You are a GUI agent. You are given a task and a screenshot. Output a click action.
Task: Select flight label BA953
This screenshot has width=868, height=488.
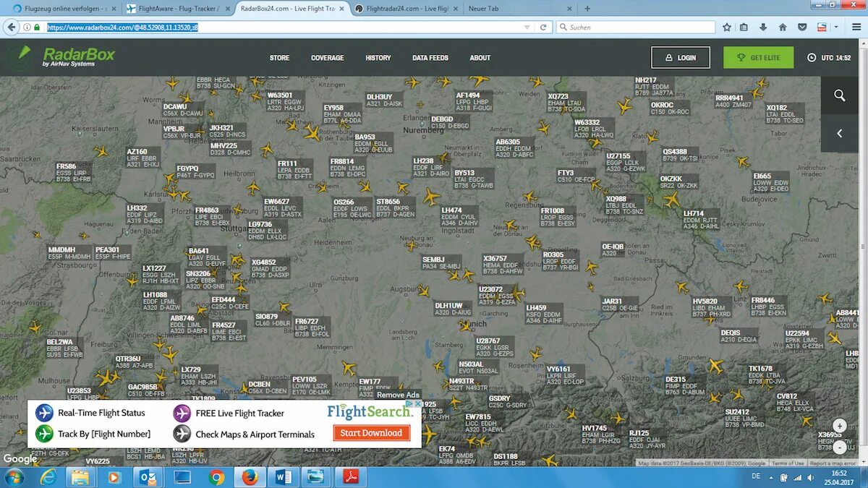[x=373, y=142]
